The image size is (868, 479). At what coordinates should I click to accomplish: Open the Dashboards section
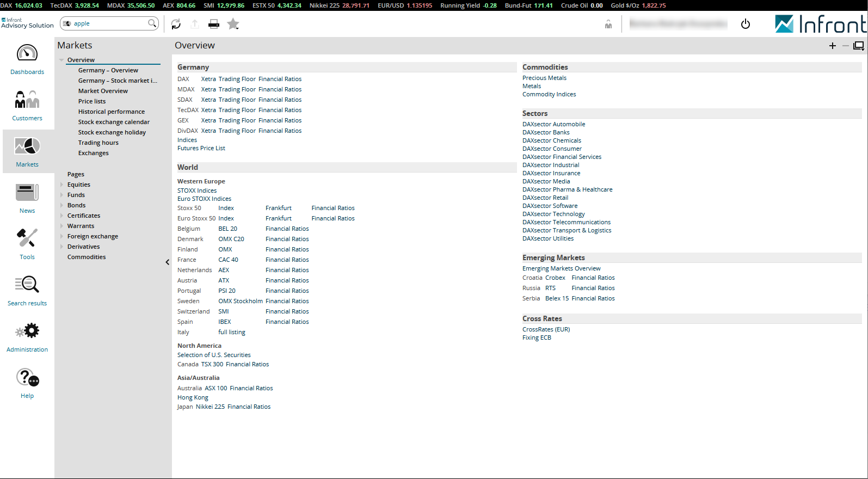pyautogui.click(x=27, y=54)
